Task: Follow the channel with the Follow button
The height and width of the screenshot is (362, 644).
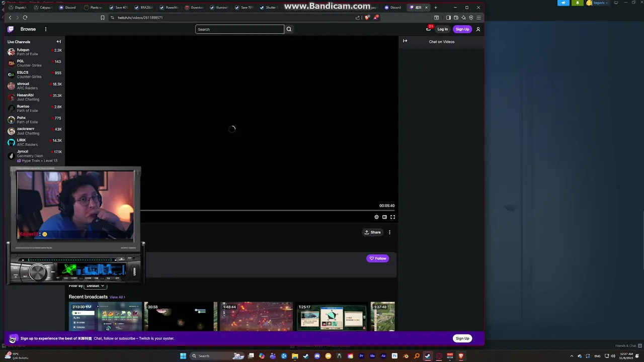Action: point(378,258)
